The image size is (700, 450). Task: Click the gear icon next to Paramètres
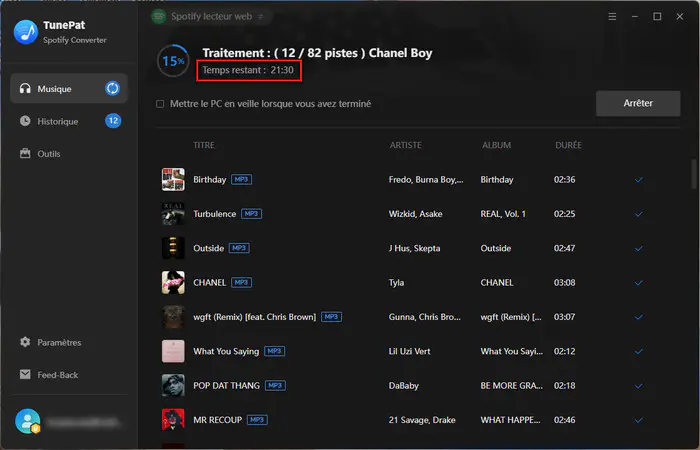pyautogui.click(x=25, y=342)
